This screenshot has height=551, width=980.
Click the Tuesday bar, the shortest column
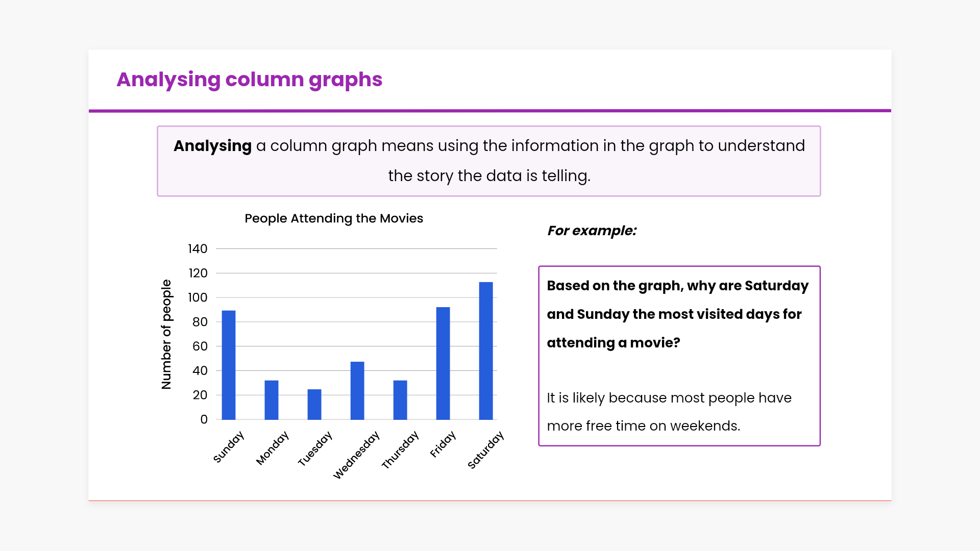(x=314, y=405)
